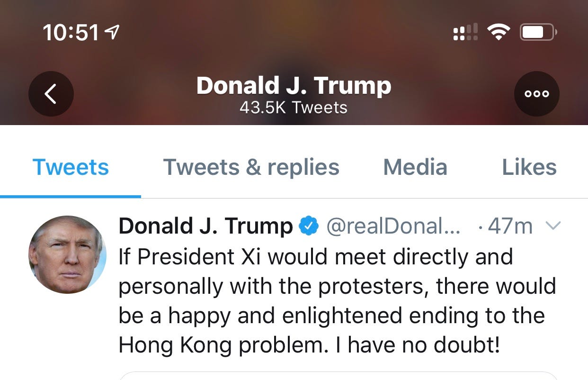588x380 pixels.
Task: Tap the battery indicator icon
Action: (x=539, y=32)
